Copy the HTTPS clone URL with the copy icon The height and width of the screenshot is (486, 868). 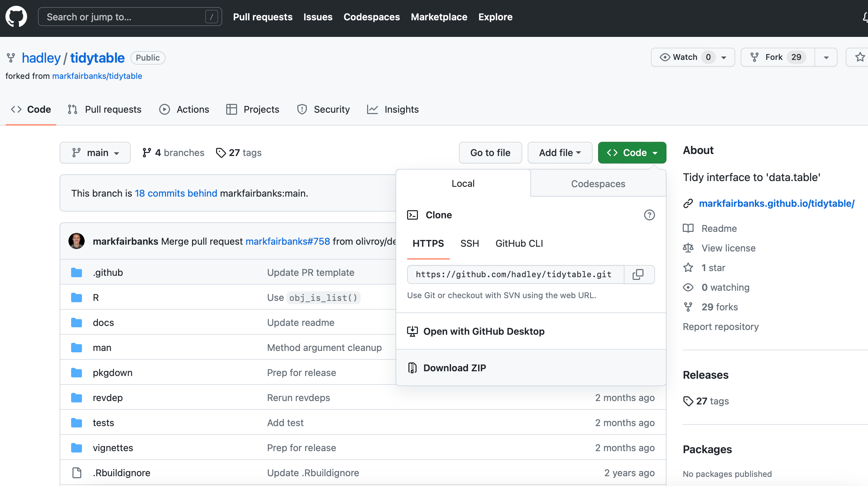638,274
